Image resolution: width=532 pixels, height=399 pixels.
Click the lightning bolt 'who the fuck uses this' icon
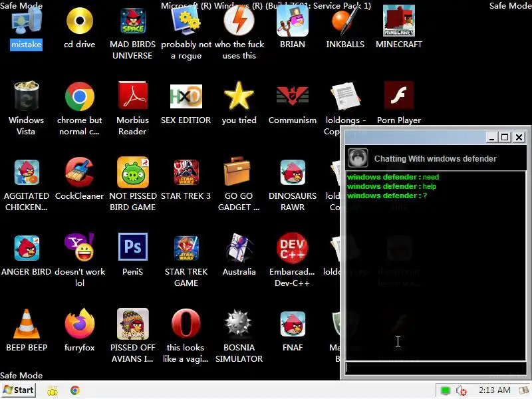point(239,21)
